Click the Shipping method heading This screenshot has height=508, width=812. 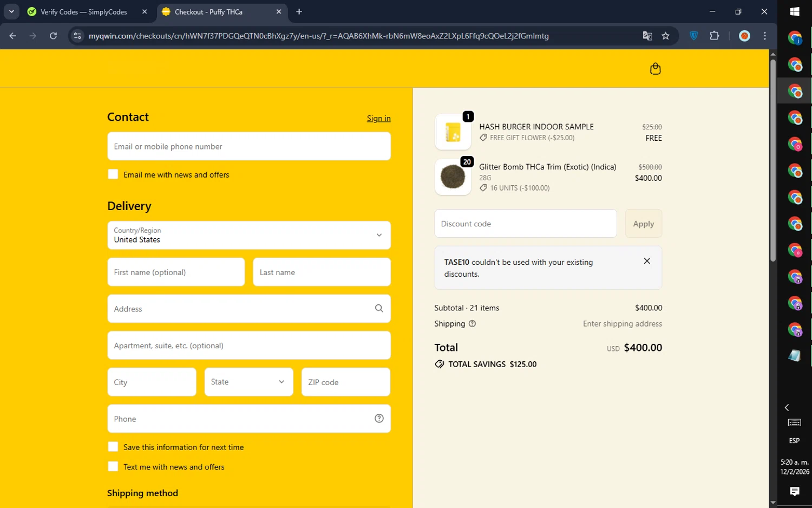(142, 493)
